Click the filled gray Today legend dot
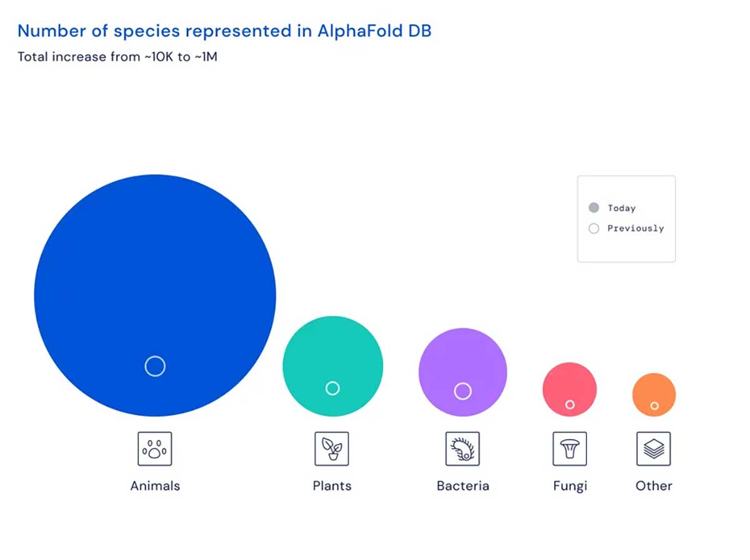Screen dimensions: 750x560 (594, 207)
